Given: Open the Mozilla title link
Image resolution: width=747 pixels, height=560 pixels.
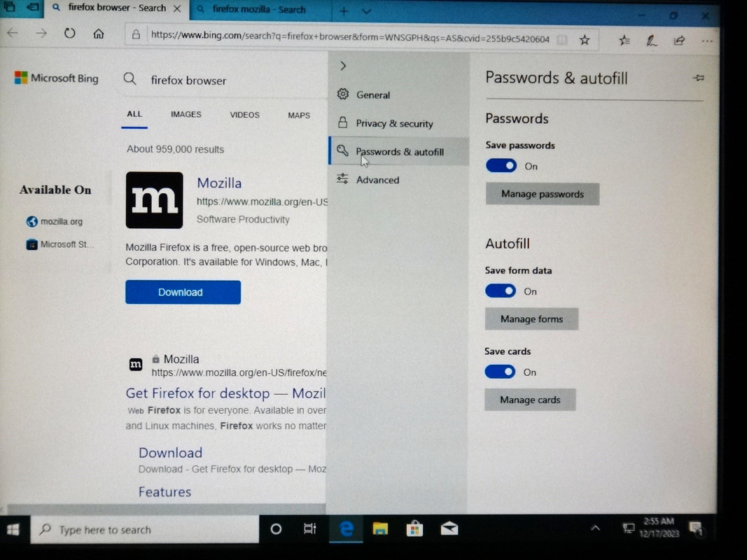Looking at the screenshot, I should point(219,183).
